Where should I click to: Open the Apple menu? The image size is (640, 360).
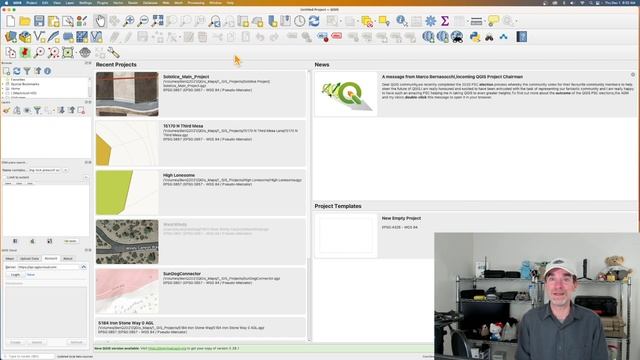[6, 3]
